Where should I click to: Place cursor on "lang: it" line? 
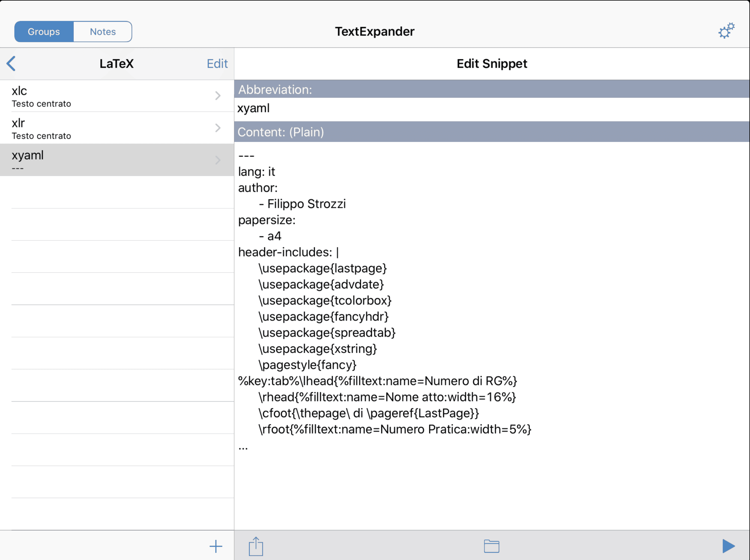point(257,172)
